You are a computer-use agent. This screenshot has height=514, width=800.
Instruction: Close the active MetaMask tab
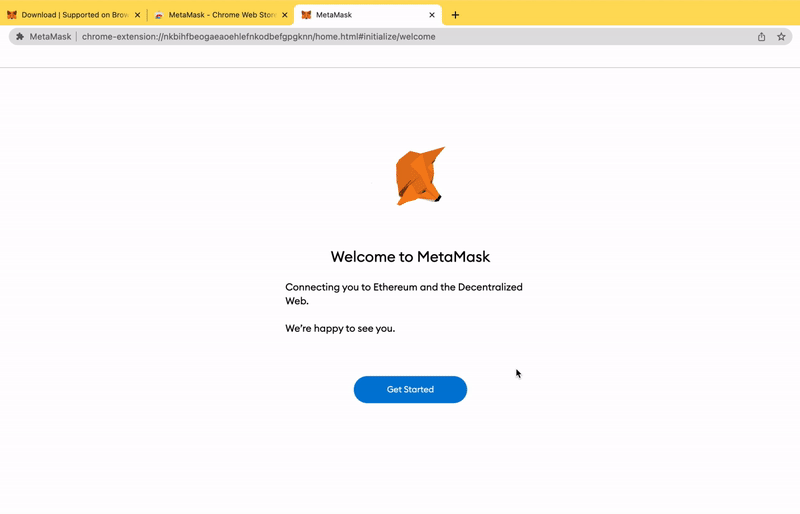point(432,15)
